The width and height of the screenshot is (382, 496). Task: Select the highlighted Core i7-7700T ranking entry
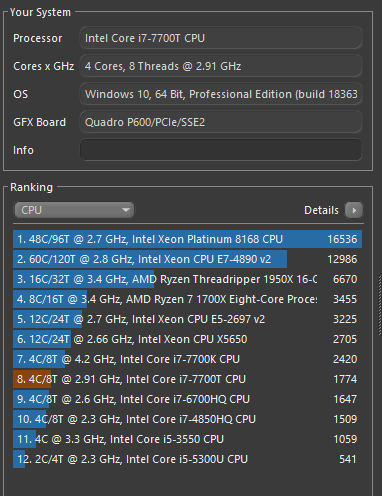(188, 379)
